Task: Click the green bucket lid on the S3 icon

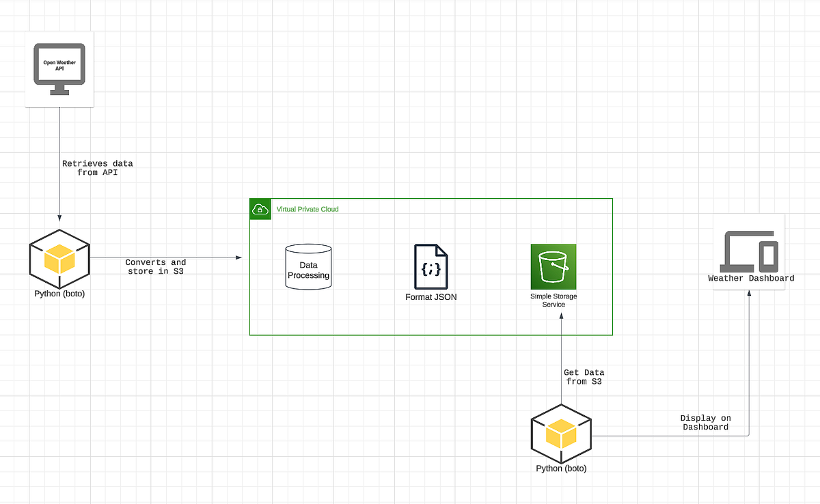Action: (553, 254)
